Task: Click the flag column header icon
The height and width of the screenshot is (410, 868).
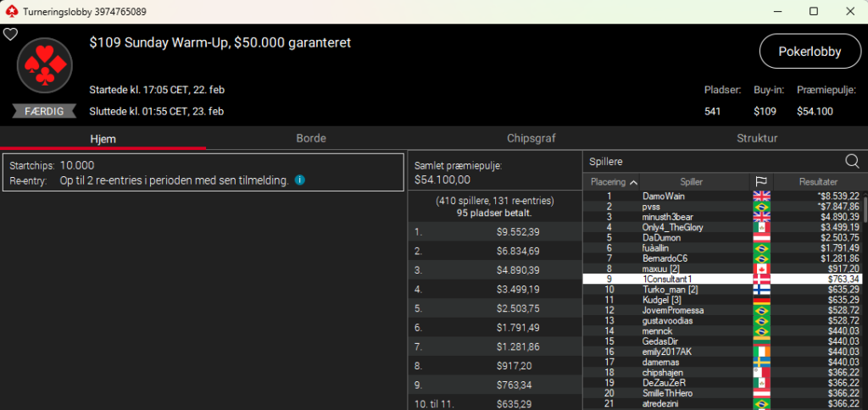Action: coord(760,182)
